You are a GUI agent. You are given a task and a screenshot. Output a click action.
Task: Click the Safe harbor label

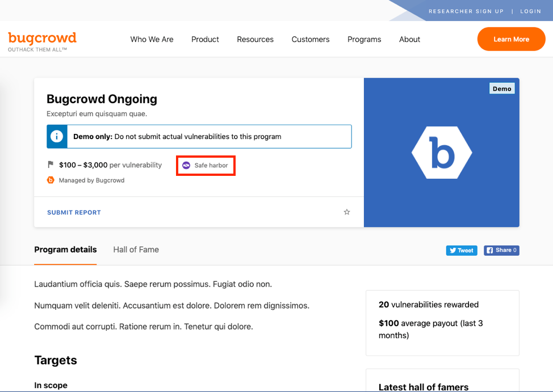click(211, 165)
